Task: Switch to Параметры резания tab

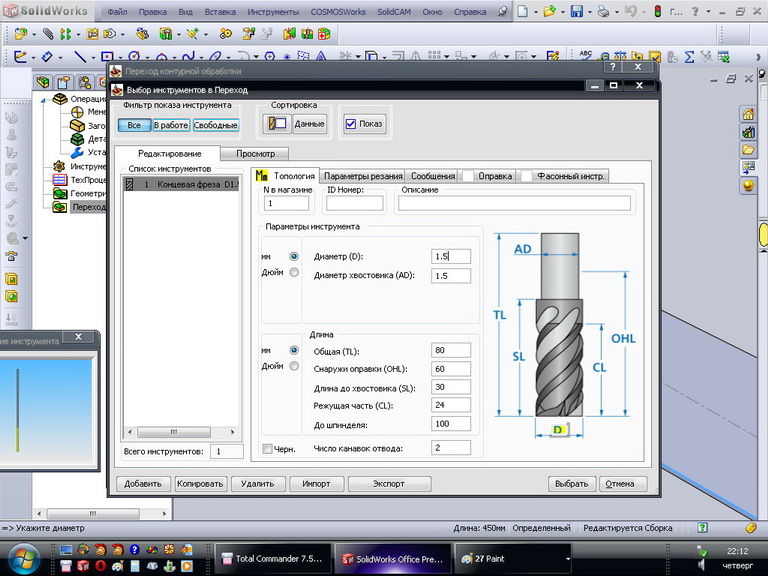Action: (362, 176)
